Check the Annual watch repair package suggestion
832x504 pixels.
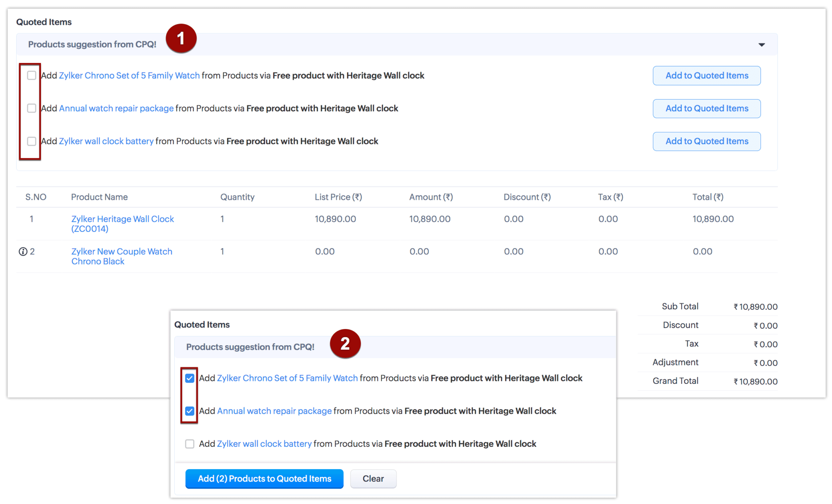pyautogui.click(x=31, y=108)
